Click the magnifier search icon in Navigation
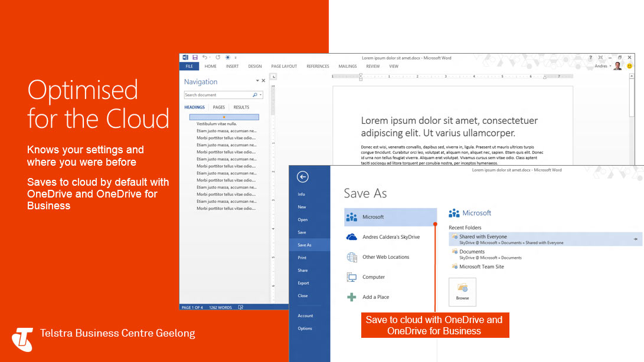The height and width of the screenshot is (362, 644). [x=254, y=95]
